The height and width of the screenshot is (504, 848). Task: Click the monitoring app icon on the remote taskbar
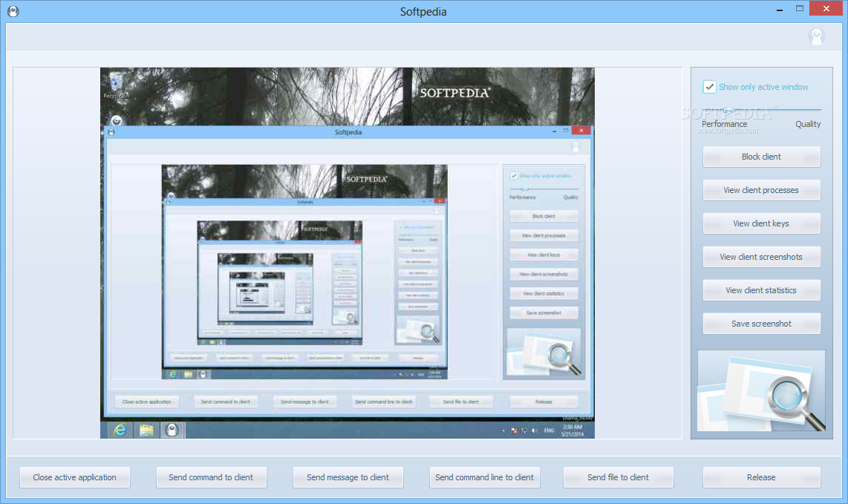click(x=172, y=430)
